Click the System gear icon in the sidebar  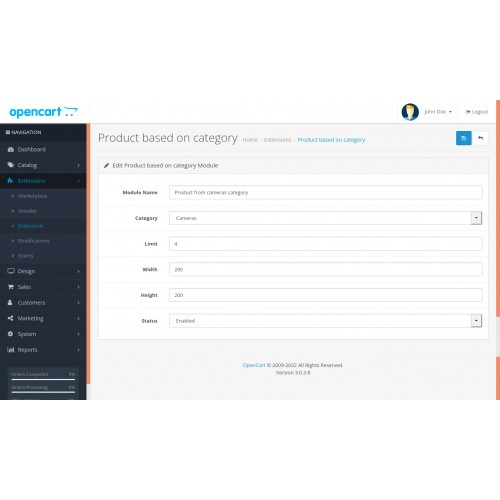10,334
